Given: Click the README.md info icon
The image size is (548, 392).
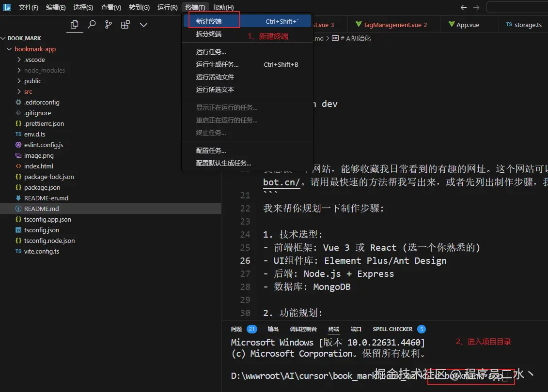Looking at the screenshot, I should [x=18, y=209].
